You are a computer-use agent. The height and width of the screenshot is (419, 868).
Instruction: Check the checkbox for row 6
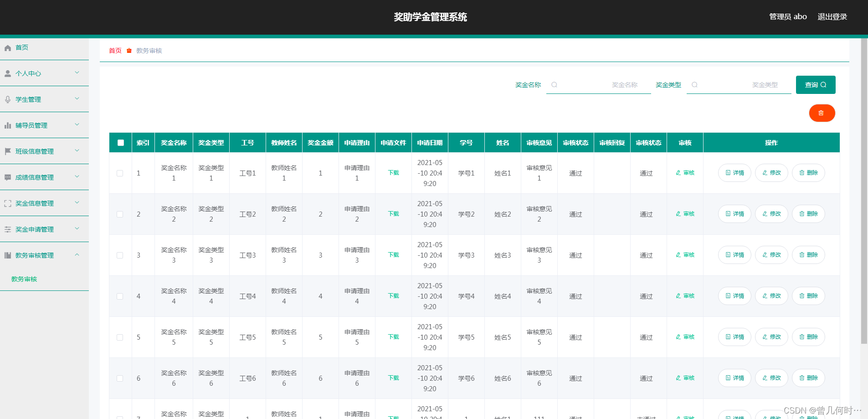coord(120,378)
